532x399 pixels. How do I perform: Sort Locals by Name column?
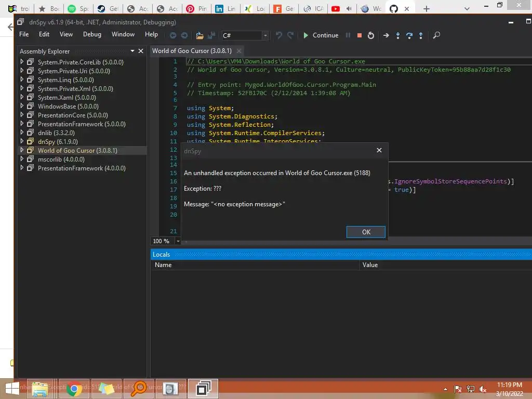point(255,265)
